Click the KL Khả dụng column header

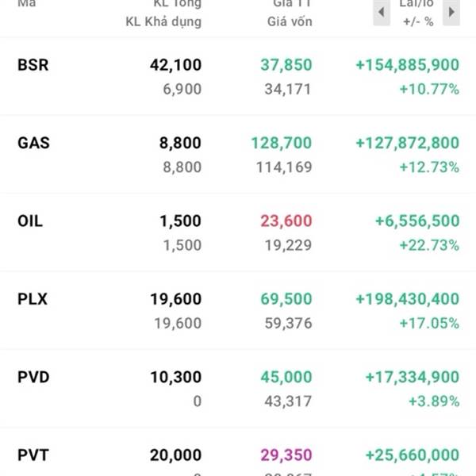click(x=163, y=21)
